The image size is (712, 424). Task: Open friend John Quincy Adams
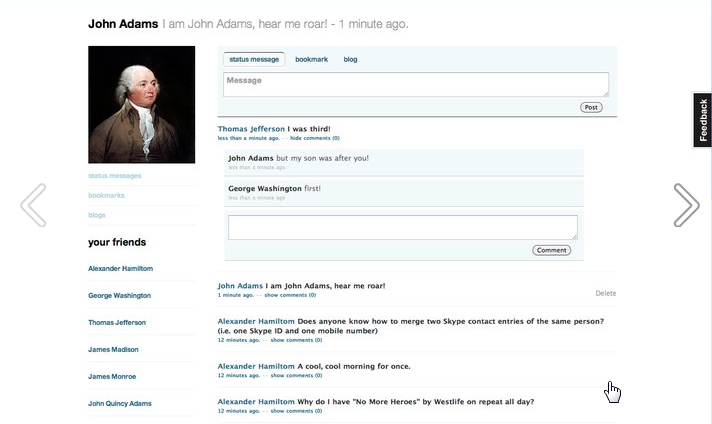point(120,403)
